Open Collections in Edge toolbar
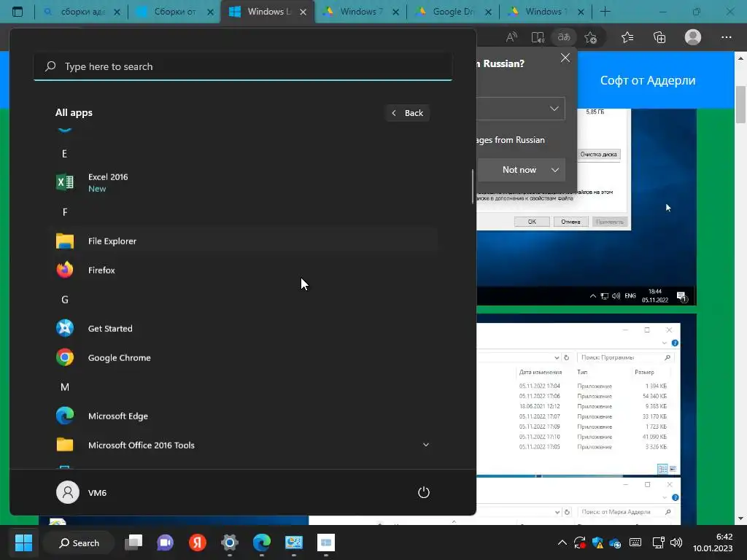Screen dimensions: 747x560 coord(659,37)
